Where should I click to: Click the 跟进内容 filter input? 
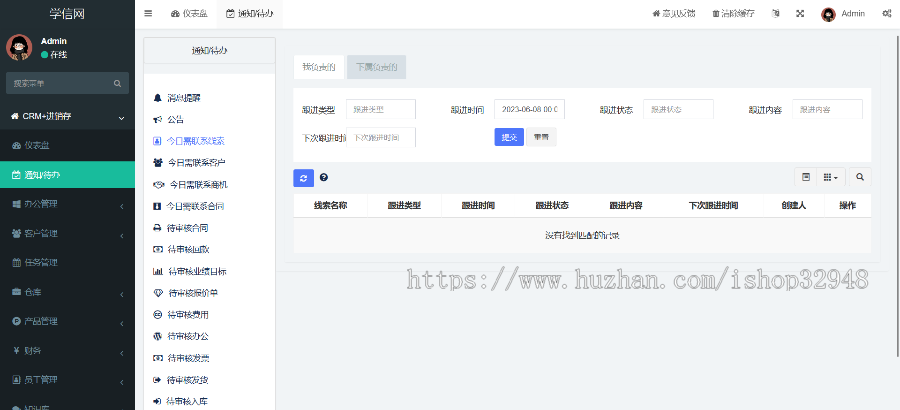tap(828, 109)
